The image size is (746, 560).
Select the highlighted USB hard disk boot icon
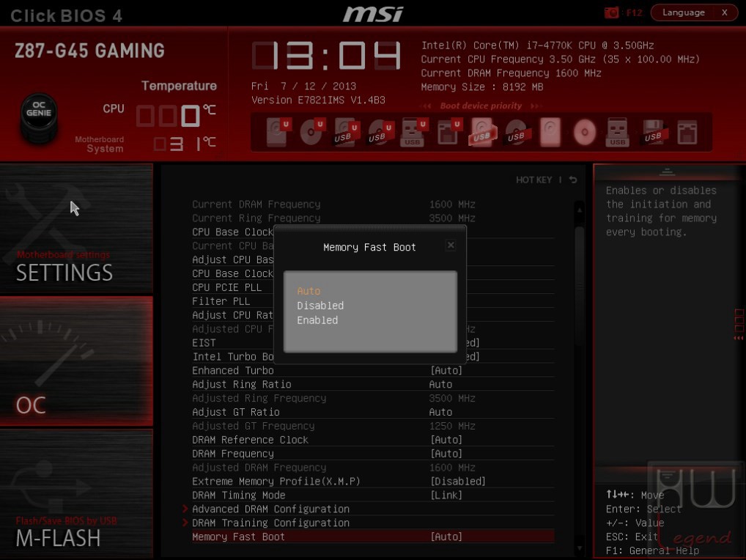coord(482,132)
